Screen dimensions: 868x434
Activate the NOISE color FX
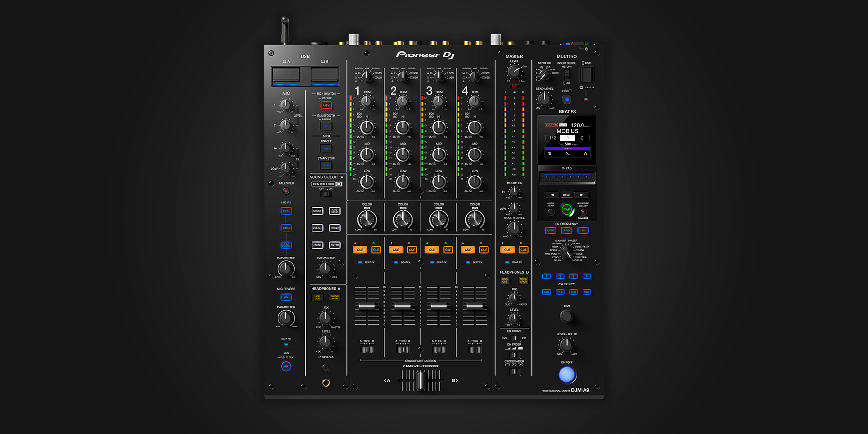317,245
